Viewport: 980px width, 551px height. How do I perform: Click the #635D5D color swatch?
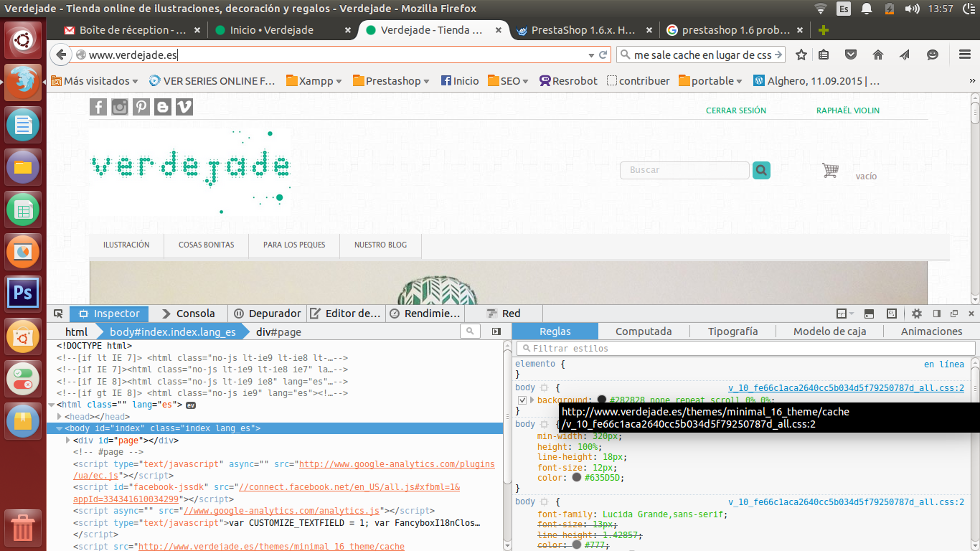[577, 478]
